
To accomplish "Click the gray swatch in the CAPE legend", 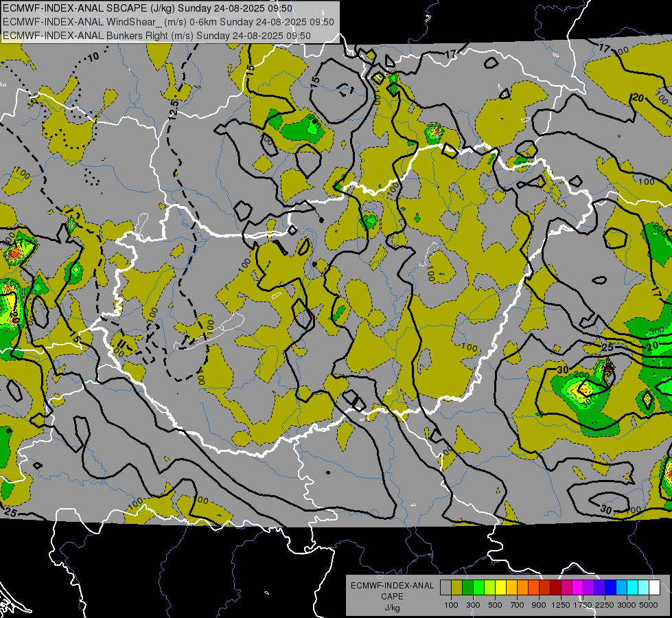I will tap(445, 588).
